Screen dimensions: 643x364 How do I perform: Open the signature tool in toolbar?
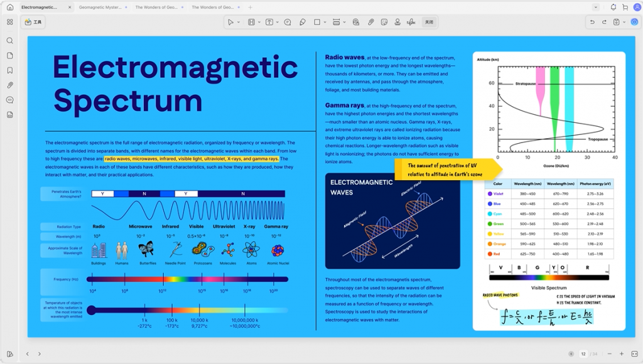[411, 22]
